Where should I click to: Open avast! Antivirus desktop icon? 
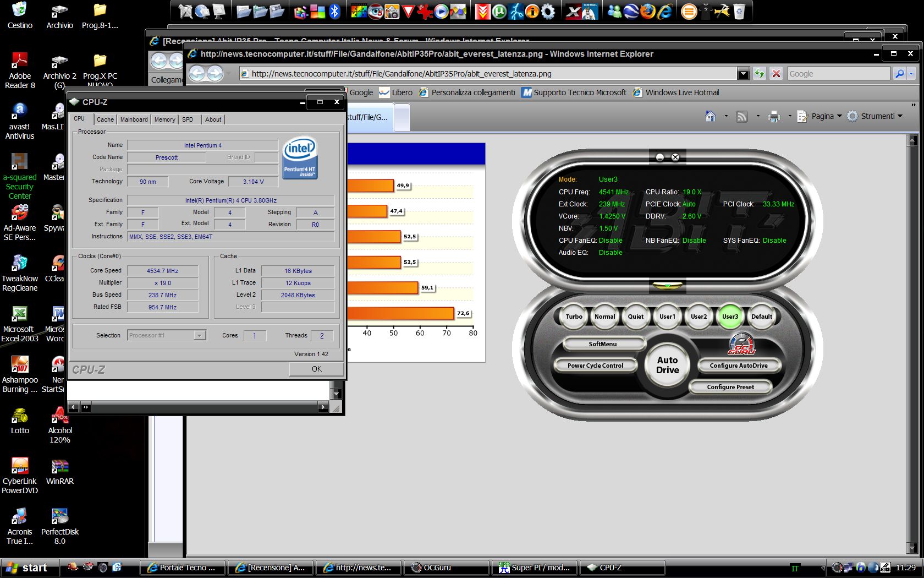[20, 121]
